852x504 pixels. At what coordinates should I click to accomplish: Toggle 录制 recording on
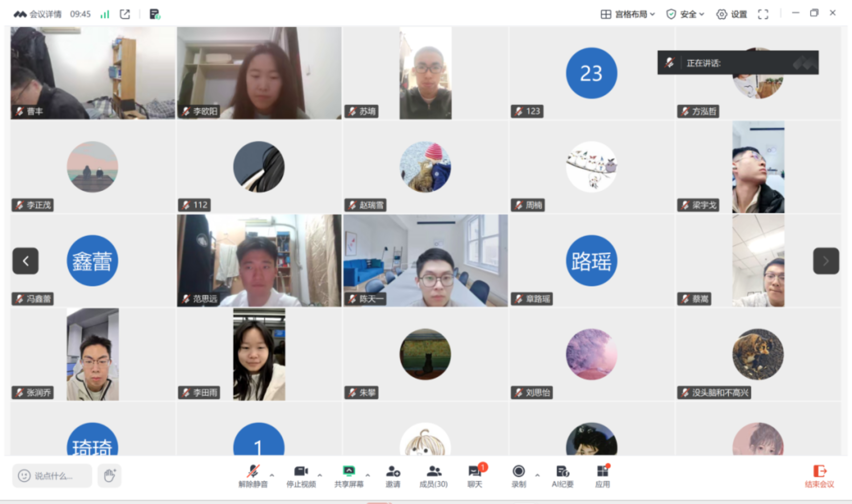click(519, 476)
